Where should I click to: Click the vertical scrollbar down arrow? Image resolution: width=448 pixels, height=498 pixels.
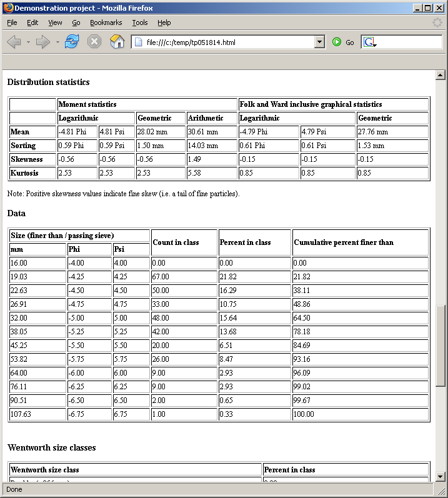tap(441, 477)
